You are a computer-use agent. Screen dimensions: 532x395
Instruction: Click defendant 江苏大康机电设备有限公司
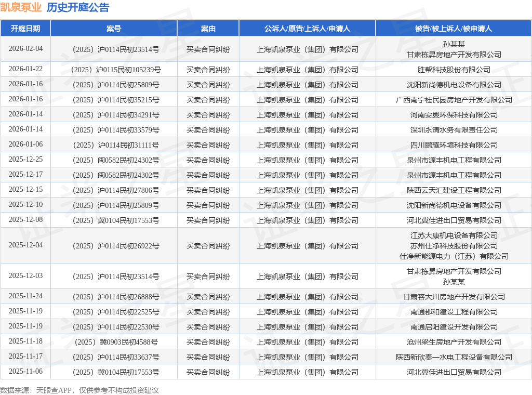tap(454, 235)
